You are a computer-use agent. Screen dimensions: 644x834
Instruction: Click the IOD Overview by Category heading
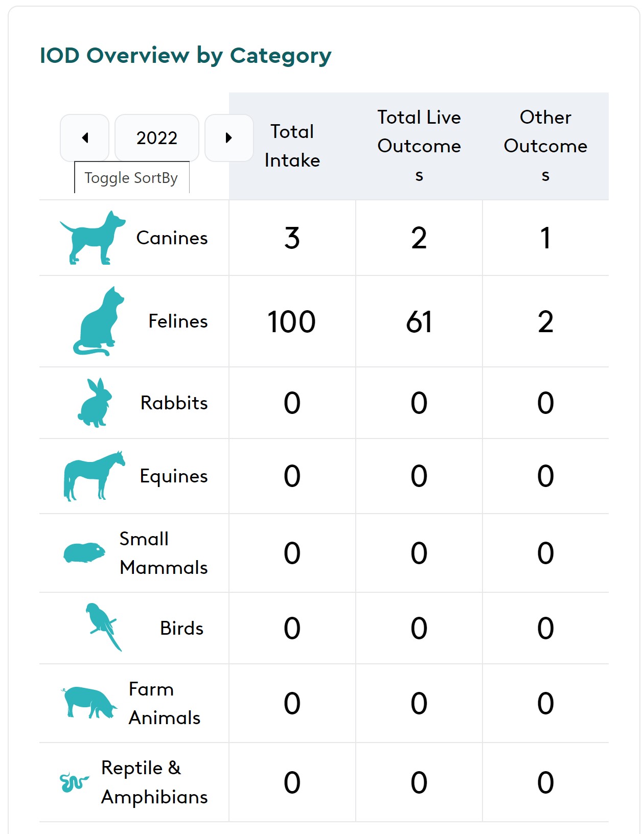coord(186,56)
